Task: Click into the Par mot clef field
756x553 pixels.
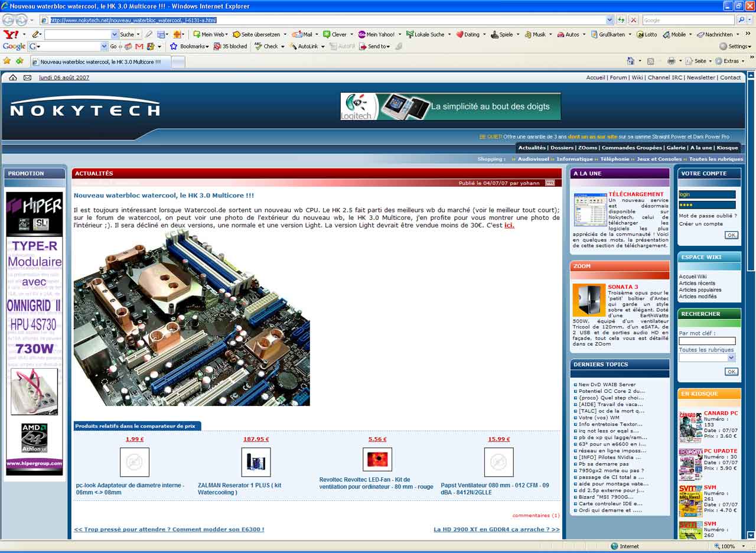Action: tap(707, 341)
